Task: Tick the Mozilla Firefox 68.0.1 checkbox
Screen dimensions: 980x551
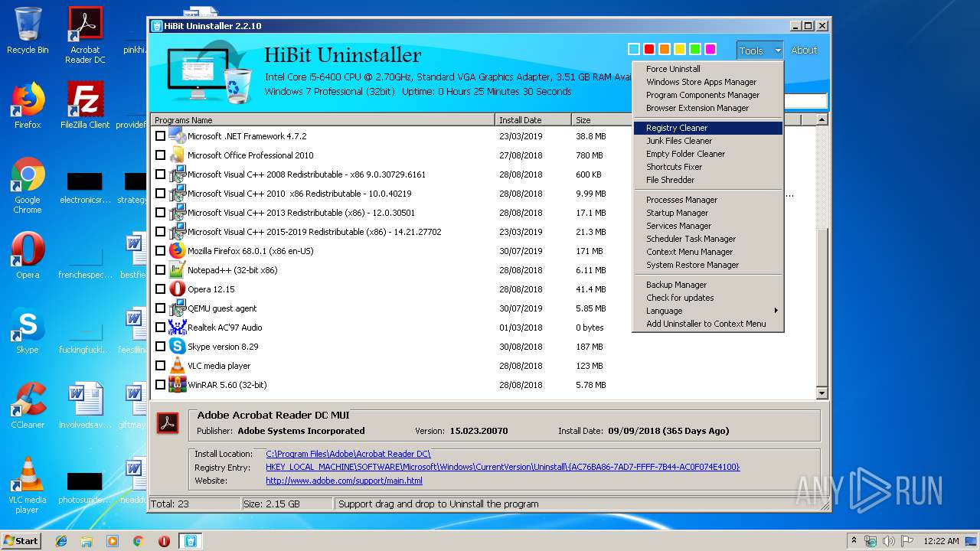Action: click(x=160, y=250)
